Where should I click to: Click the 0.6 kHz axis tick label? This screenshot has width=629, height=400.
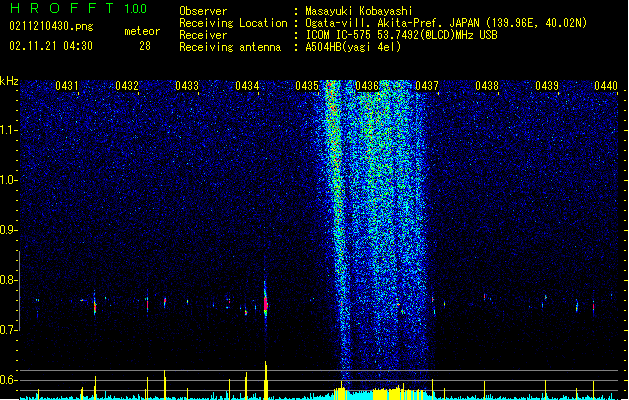9,380
